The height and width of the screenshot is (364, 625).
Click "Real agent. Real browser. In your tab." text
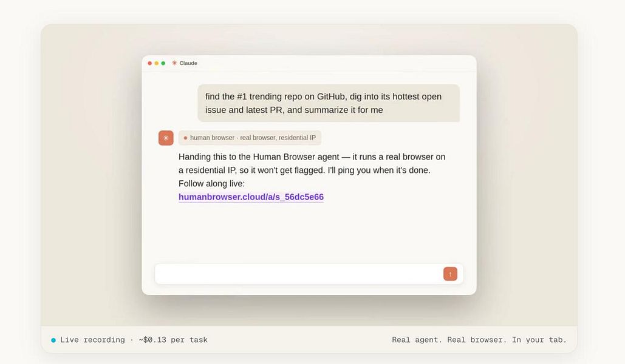479,340
